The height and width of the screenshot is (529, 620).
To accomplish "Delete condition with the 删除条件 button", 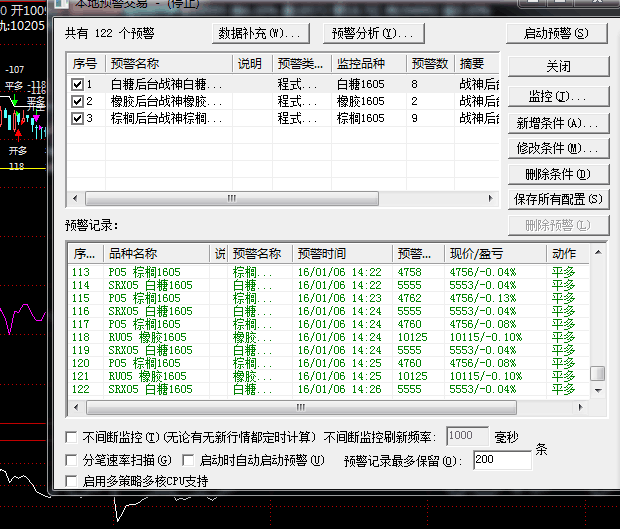I will tap(557, 174).
